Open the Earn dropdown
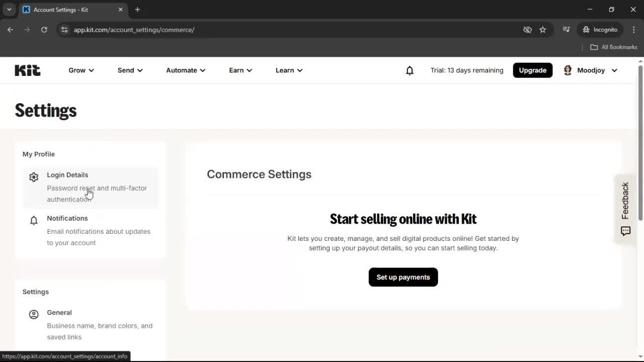This screenshot has height=362, width=644. pos(240,70)
